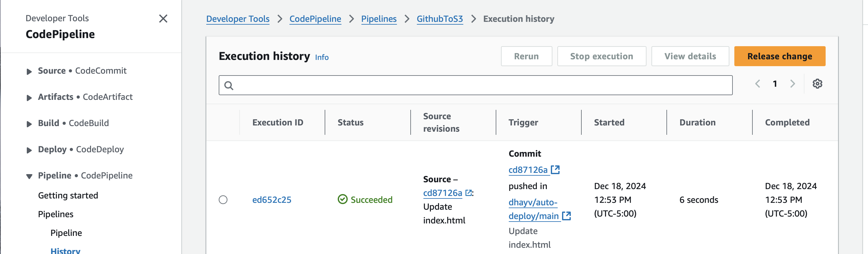The image size is (868, 254).
Task: Expand Source CodeCommit section
Action: click(29, 71)
